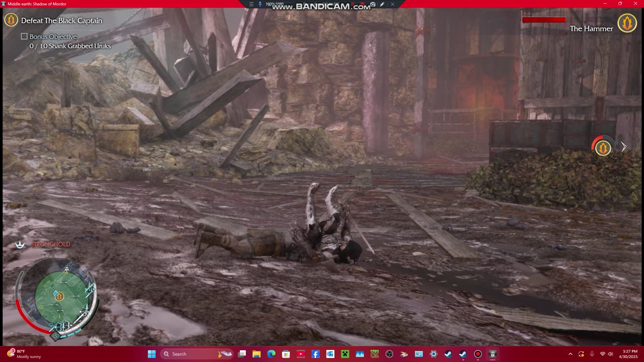
Task: Open volume speaker tray icon
Action: [610, 354]
